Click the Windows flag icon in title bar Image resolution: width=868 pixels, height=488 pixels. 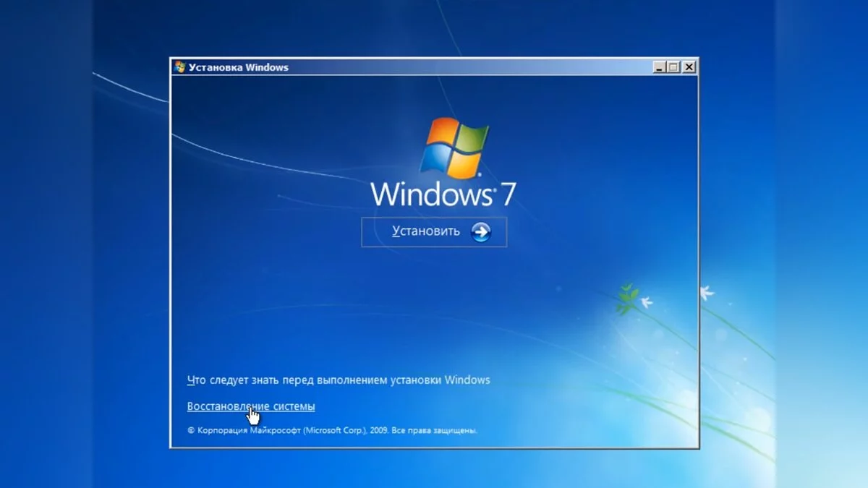(x=180, y=67)
